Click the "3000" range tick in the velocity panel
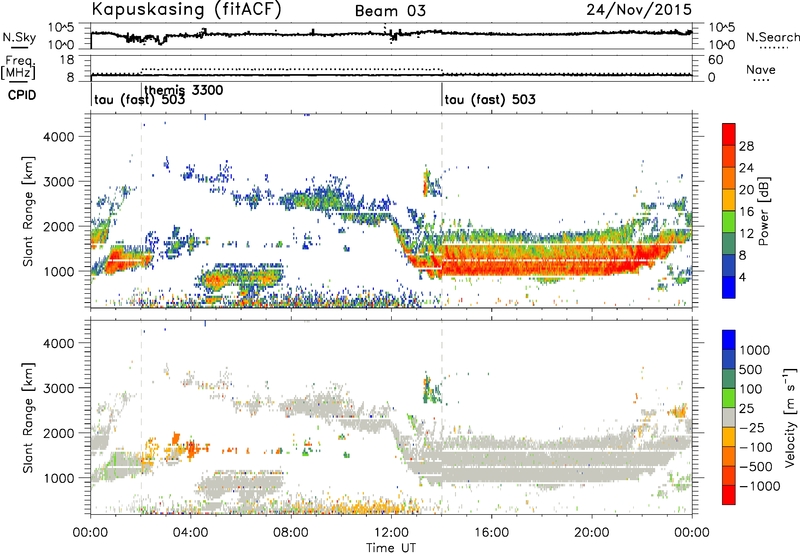800x554 pixels. pos(58,388)
